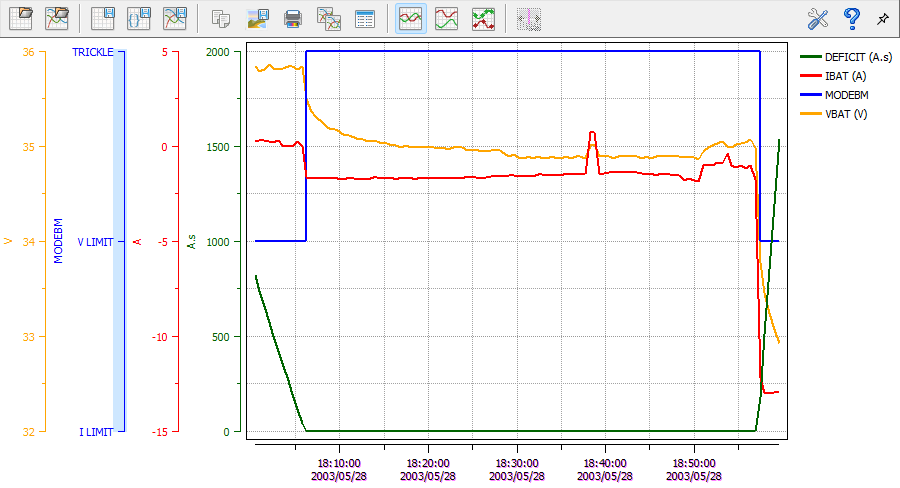Copy to clipboard icon
Screen dimensions: 900x488
point(221,18)
